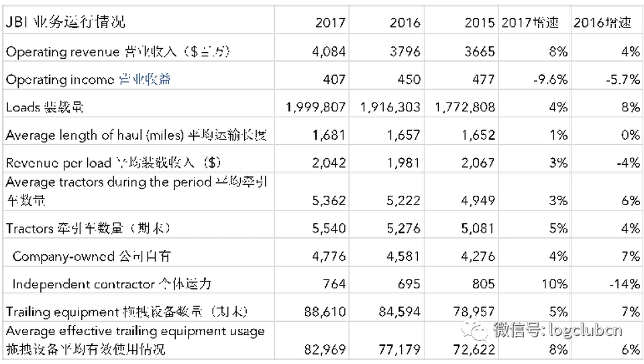Select the revenue per load value 2,042
Screen dimensions: 644x364
(x=329, y=163)
